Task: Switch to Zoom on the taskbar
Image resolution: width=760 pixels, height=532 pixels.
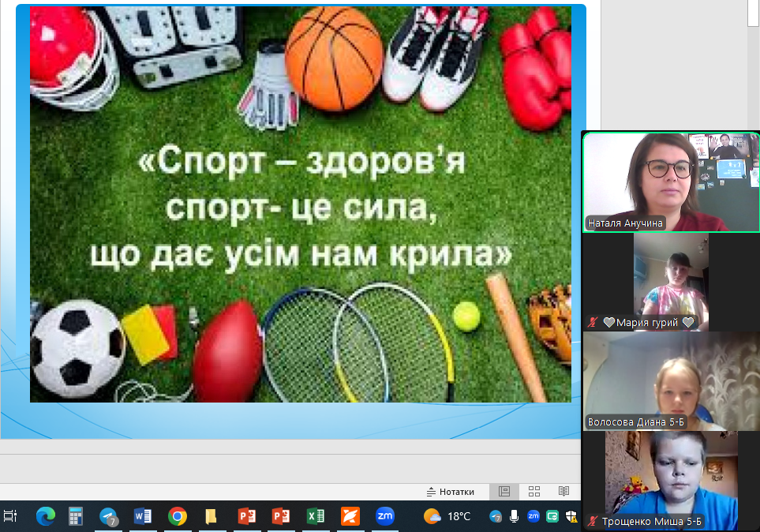Action: 385,516
